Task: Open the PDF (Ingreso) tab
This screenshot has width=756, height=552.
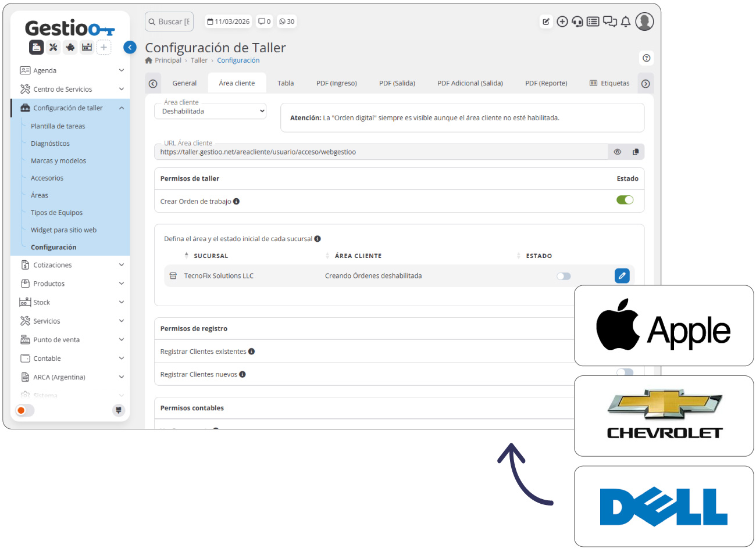Action: (337, 83)
